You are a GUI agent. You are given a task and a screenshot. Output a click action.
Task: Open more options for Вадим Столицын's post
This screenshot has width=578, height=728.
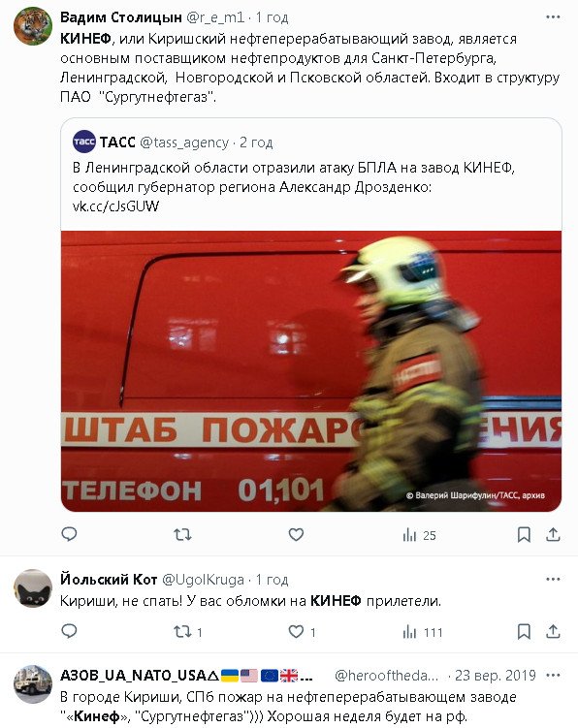[x=553, y=17]
